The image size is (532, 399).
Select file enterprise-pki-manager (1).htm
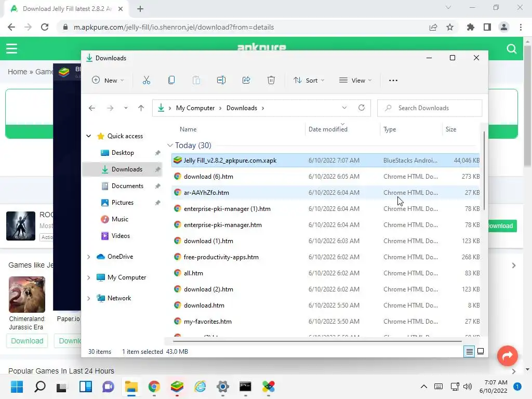coord(325,209)
